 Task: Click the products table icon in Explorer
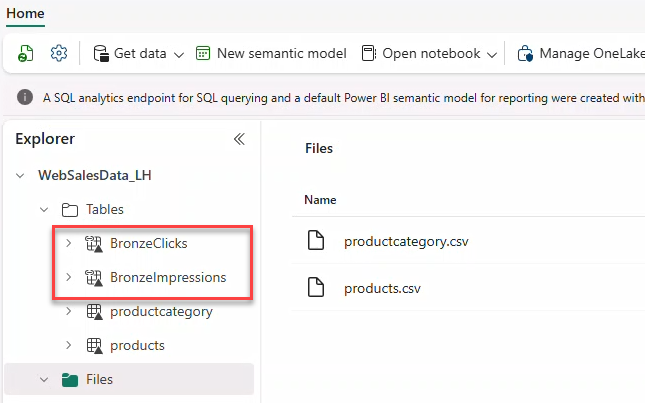pos(95,345)
